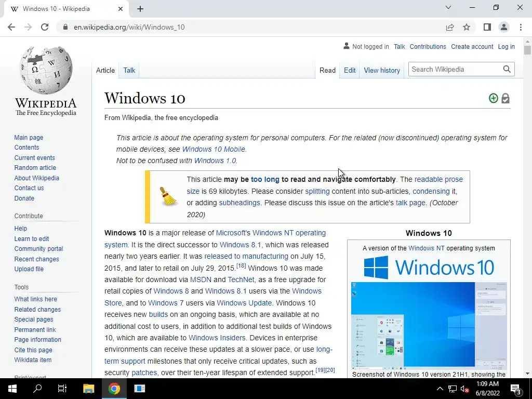
Task: Follow the Windows 10 Mobile link
Action: click(214, 149)
